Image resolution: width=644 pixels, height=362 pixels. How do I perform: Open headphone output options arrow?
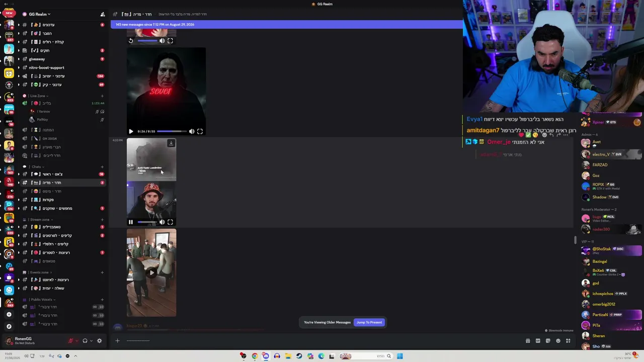91,341
